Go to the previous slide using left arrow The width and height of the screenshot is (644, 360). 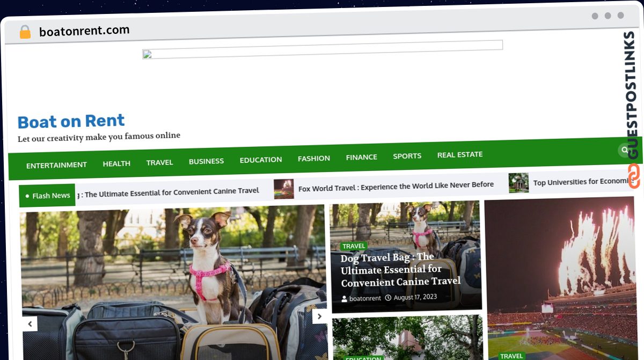tap(30, 323)
